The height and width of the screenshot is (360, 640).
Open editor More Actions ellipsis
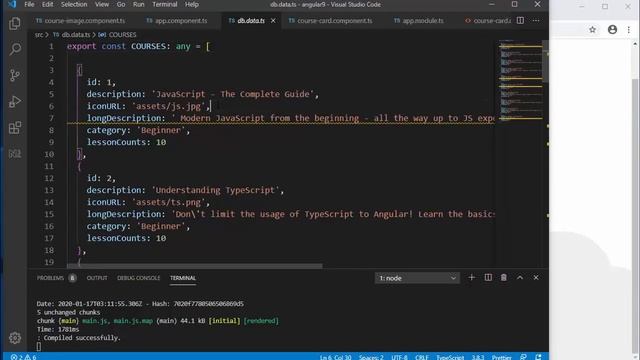pos(536,20)
